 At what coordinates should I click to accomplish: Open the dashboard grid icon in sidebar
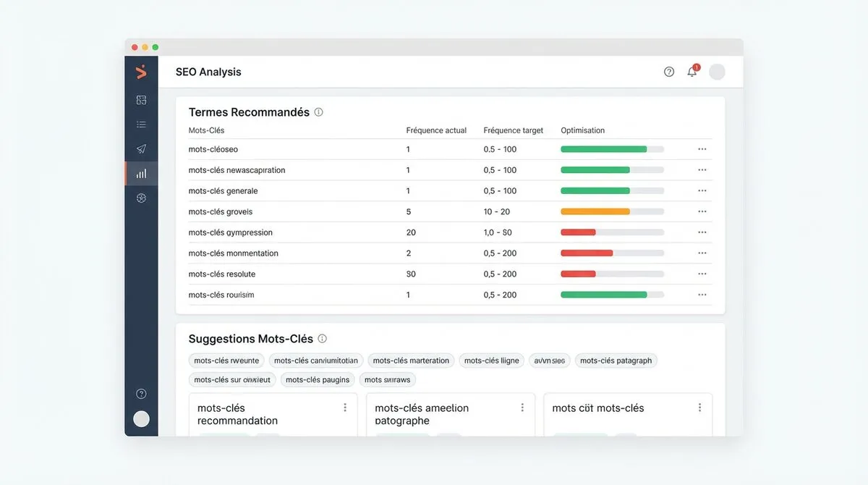[141, 100]
